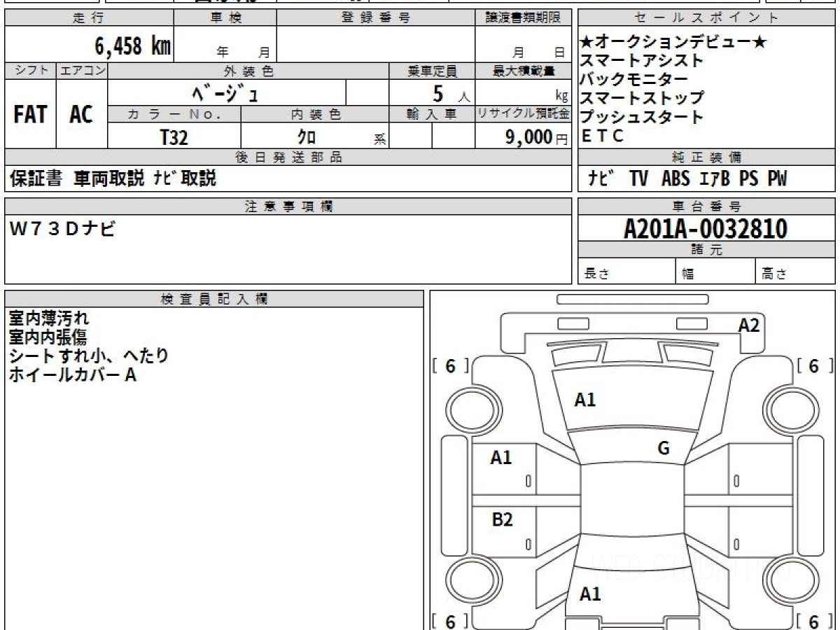Click the 幅 dimension label
840x630 pixels.
[x=687, y=274]
